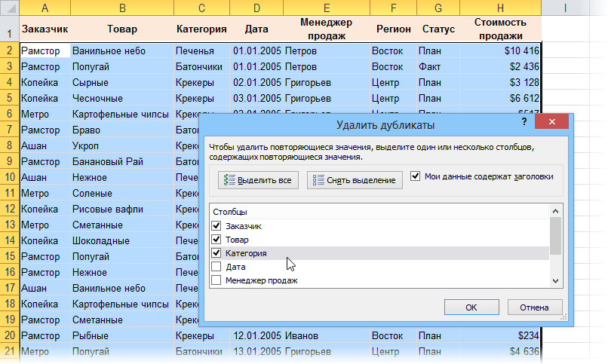Click the columns list scrollbar thumb
The width and height of the screenshot is (608, 364).
point(556,235)
